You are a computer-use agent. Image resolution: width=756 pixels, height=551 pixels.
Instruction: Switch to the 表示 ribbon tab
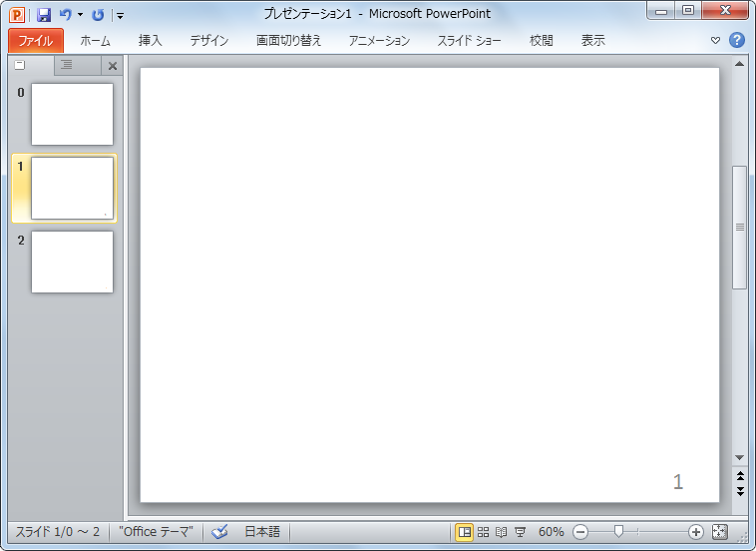click(592, 41)
